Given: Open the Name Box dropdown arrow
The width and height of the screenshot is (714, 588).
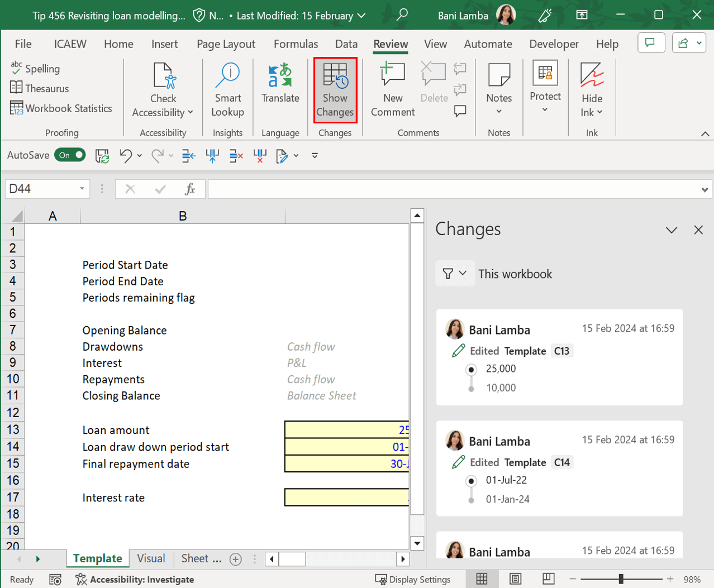Looking at the screenshot, I should tap(82, 189).
